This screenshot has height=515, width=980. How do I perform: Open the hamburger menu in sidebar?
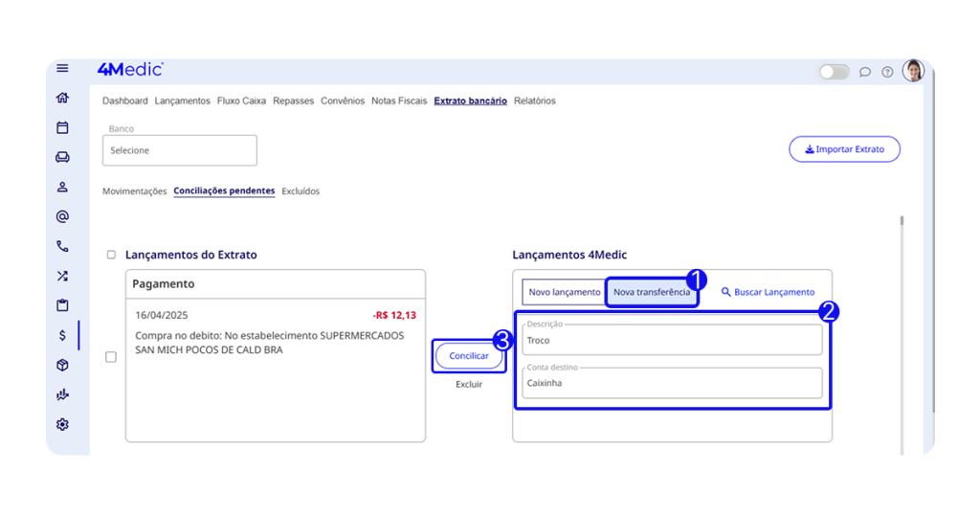coord(62,68)
